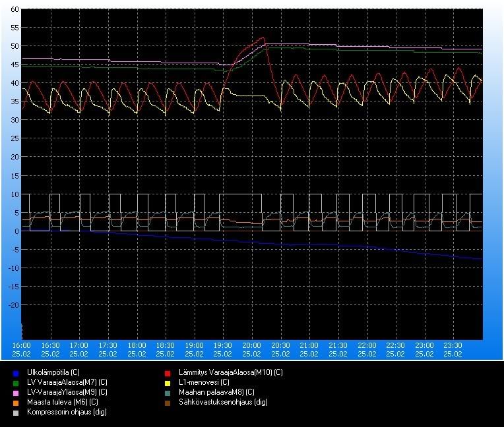Click the 20:00 25.02 time axis label

tap(252, 350)
